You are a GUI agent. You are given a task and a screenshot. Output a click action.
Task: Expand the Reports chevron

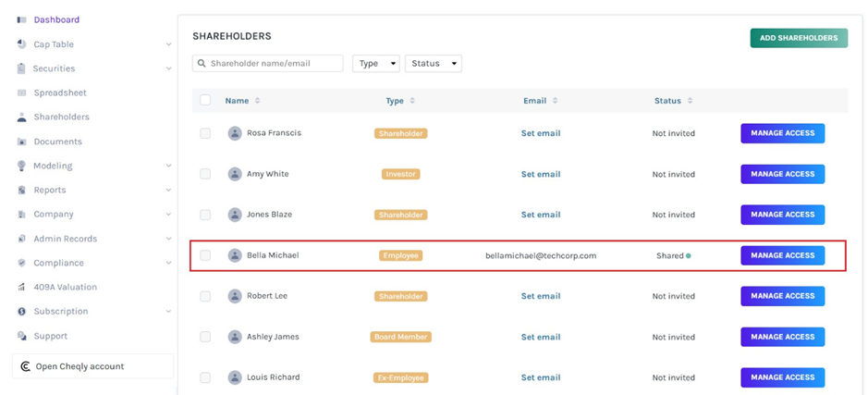click(x=168, y=190)
